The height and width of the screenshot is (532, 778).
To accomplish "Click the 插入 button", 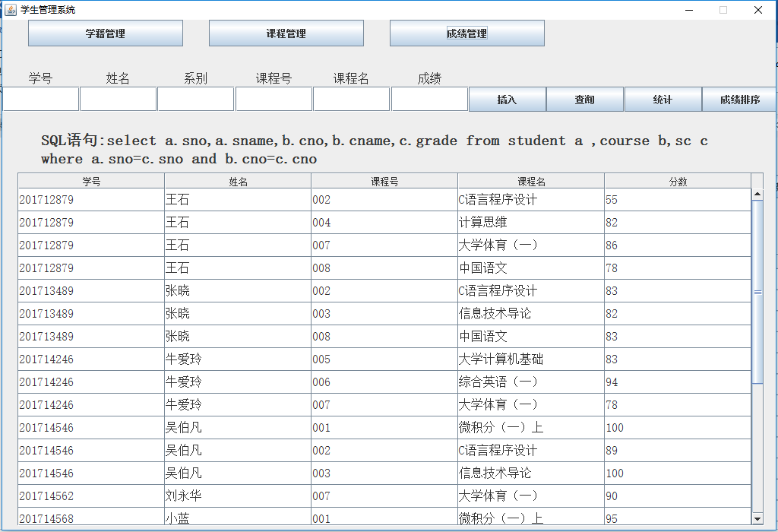I will click(x=507, y=100).
